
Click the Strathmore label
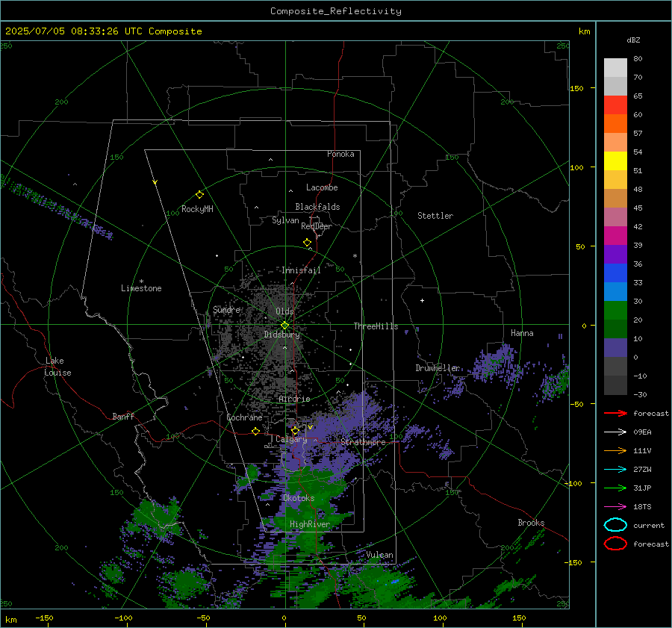(x=363, y=442)
